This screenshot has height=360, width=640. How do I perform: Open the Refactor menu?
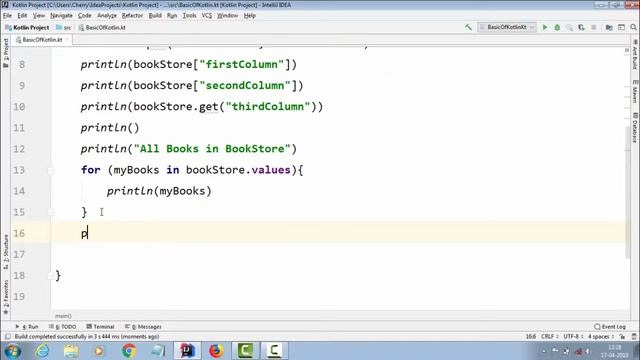coord(132,16)
